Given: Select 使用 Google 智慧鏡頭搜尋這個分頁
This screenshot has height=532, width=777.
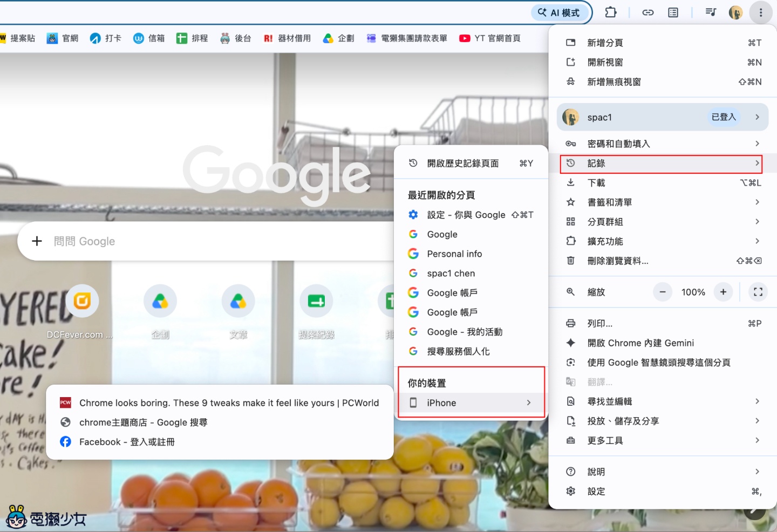Looking at the screenshot, I should (663, 363).
